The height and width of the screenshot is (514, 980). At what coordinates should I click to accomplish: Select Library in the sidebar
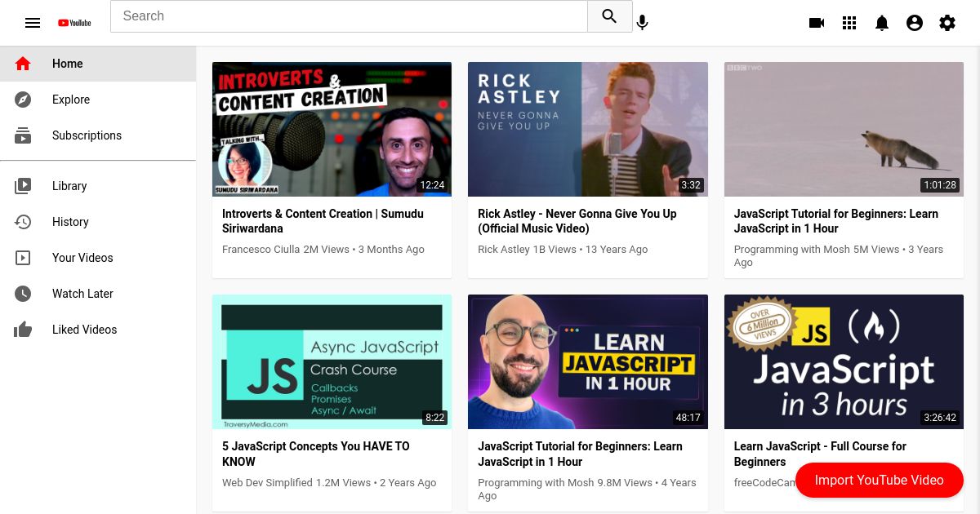click(x=69, y=186)
